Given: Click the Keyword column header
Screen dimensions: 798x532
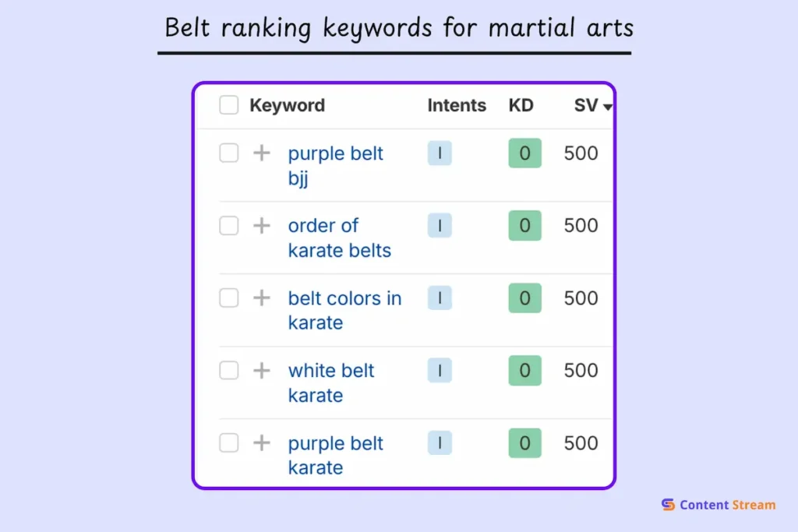Looking at the screenshot, I should (287, 105).
